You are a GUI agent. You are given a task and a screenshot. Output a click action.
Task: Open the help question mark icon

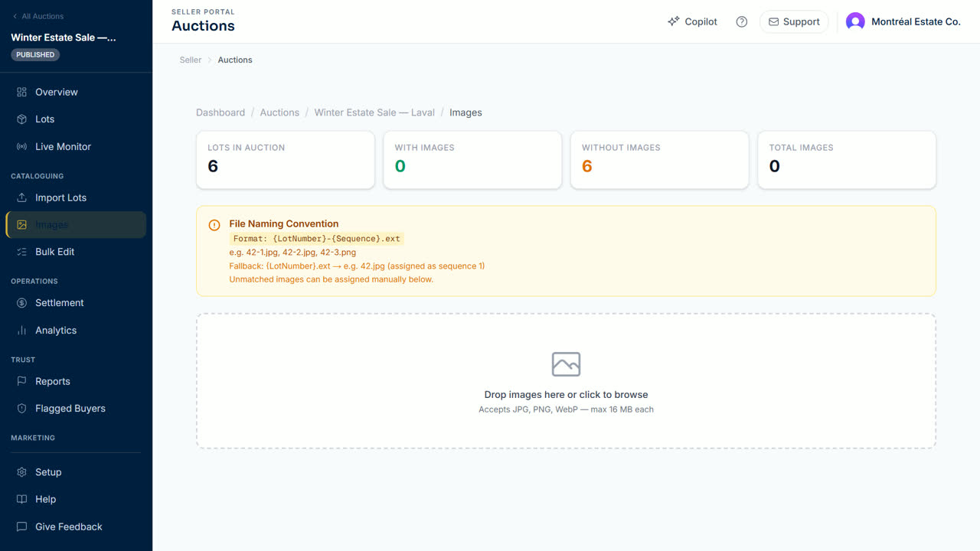[741, 21]
